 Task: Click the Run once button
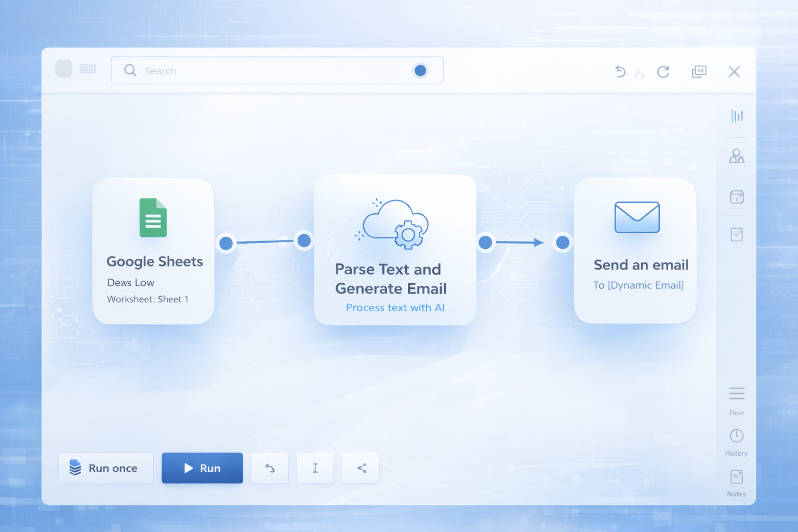tap(105, 468)
